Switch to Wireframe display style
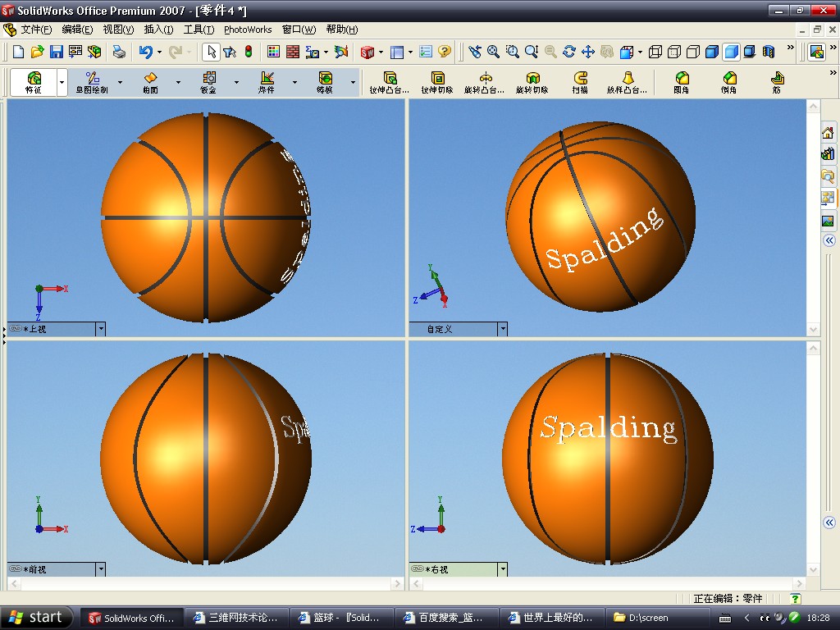This screenshot has width=840, height=630. point(655,52)
